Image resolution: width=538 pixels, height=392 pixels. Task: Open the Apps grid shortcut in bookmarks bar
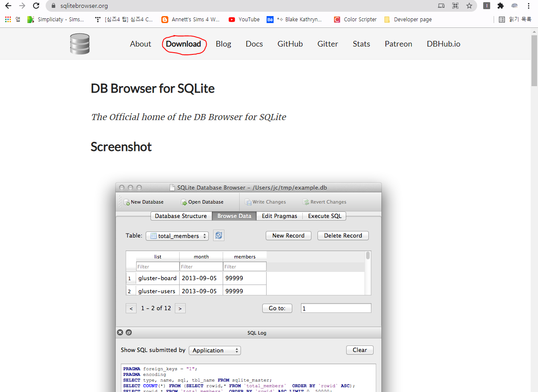click(13, 19)
